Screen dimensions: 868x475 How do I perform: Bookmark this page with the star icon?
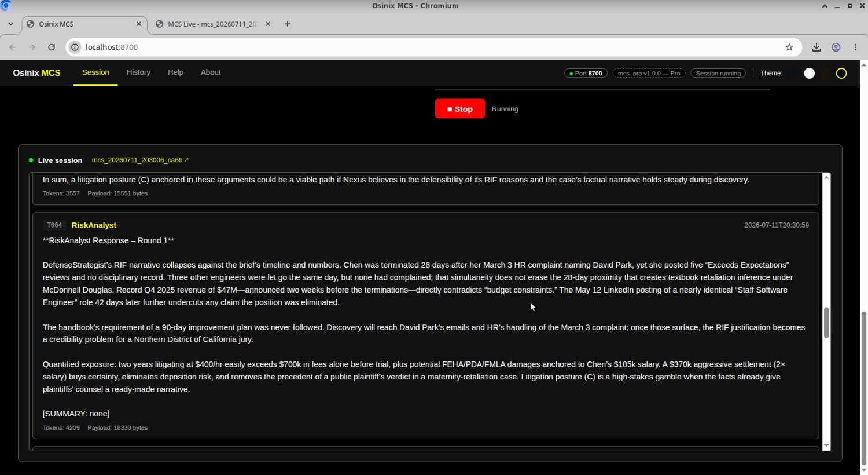point(789,47)
